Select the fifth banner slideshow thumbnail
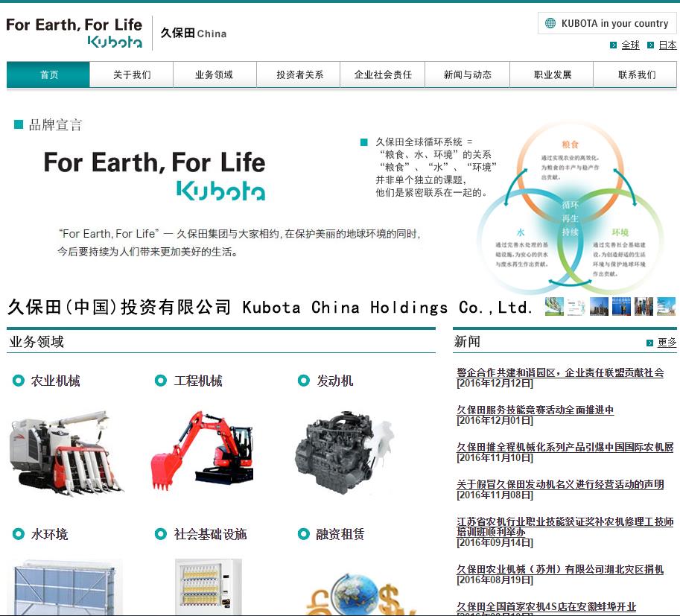680x616 pixels. 644,306
